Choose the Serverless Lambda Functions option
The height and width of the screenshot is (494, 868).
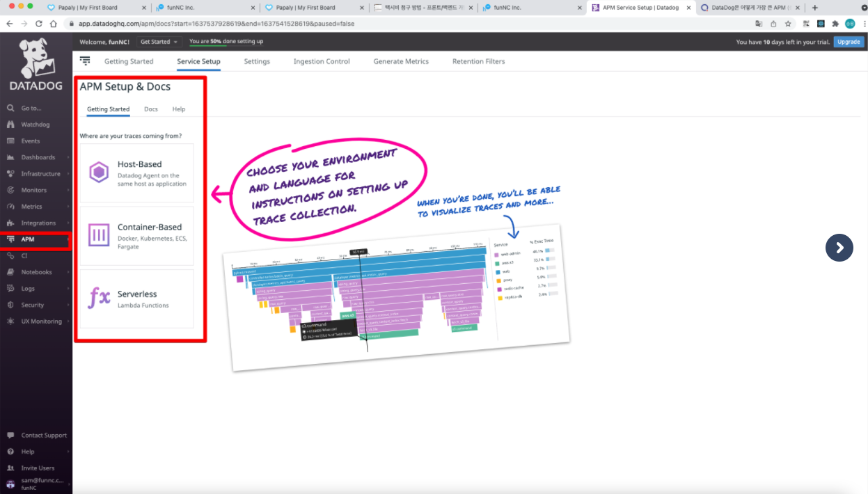pos(136,298)
